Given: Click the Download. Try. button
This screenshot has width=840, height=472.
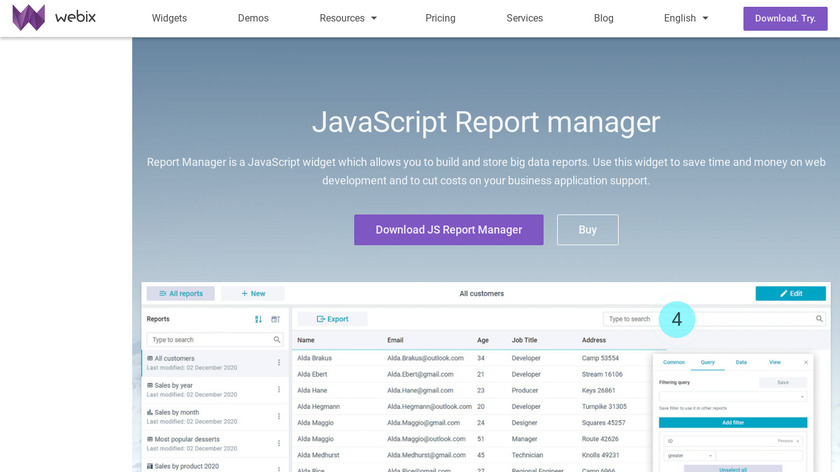Looking at the screenshot, I should pos(785,18).
